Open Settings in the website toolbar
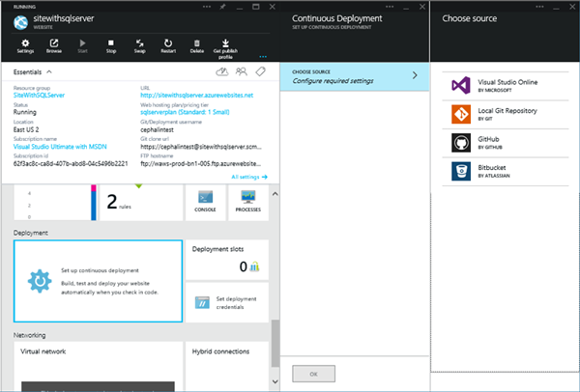580x392 pixels. pyautogui.click(x=25, y=46)
